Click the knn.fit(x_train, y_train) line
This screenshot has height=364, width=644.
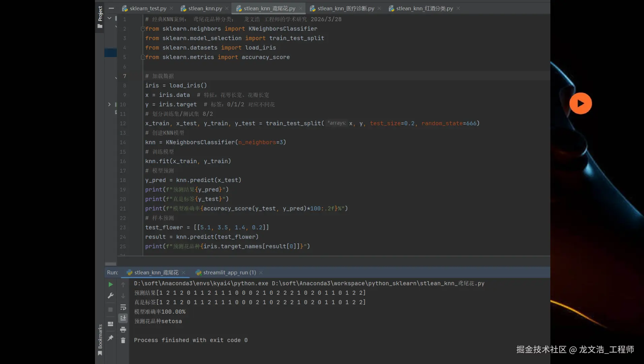point(188,161)
